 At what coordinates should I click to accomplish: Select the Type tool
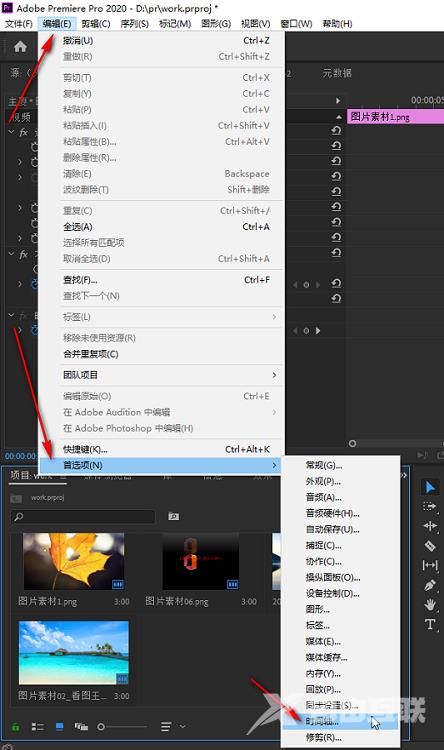[x=430, y=624]
